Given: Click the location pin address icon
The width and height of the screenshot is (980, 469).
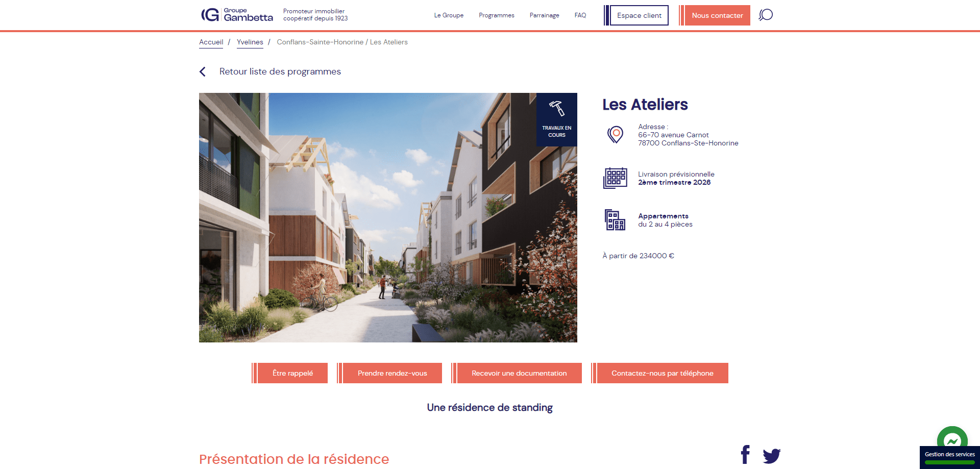Looking at the screenshot, I should [x=615, y=135].
